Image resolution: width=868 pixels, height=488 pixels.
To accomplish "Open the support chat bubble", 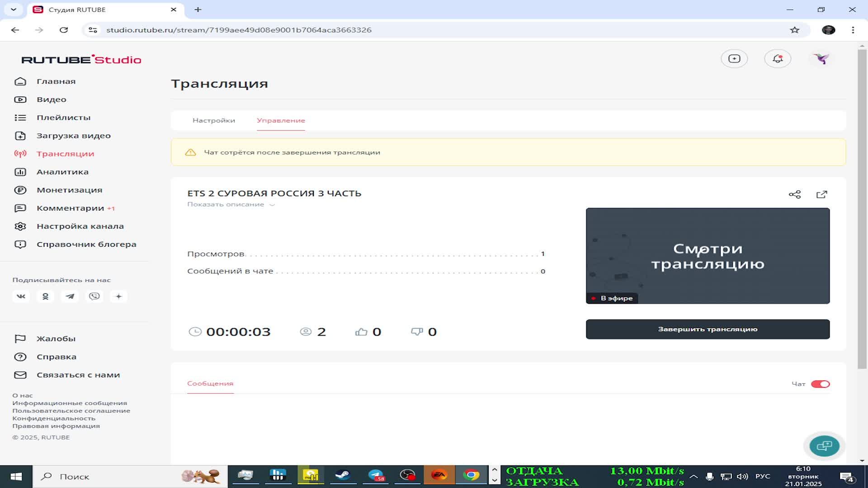I will (824, 446).
